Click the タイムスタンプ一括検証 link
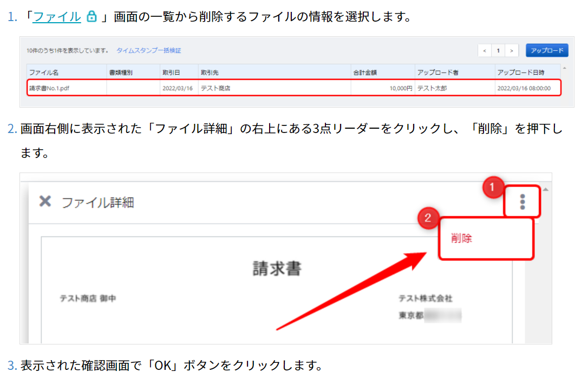 tap(148, 50)
